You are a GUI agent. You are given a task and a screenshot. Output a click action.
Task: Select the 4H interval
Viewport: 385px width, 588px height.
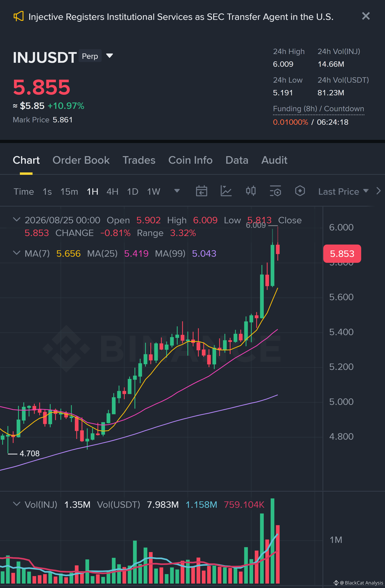click(112, 191)
